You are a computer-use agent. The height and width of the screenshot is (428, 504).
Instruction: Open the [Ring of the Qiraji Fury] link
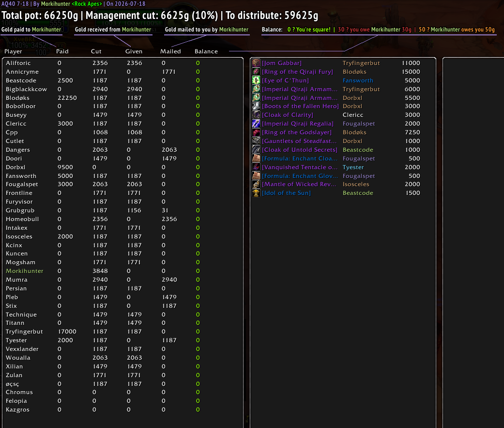pyautogui.click(x=297, y=72)
